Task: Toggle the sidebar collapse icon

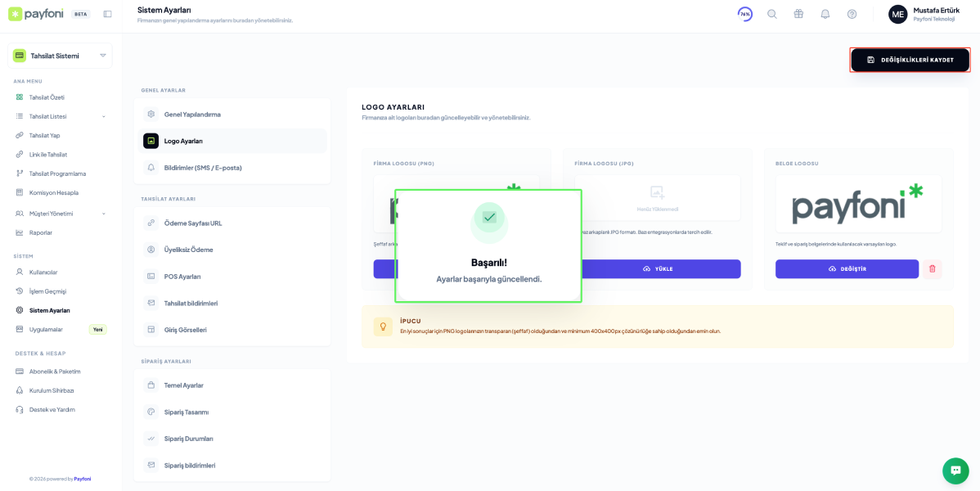Action: pos(107,14)
